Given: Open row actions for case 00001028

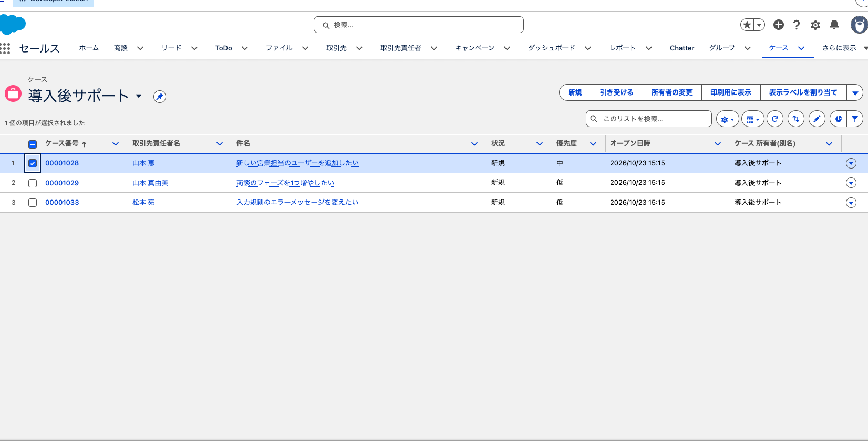Looking at the screenshot, I should tap(851, 163).
